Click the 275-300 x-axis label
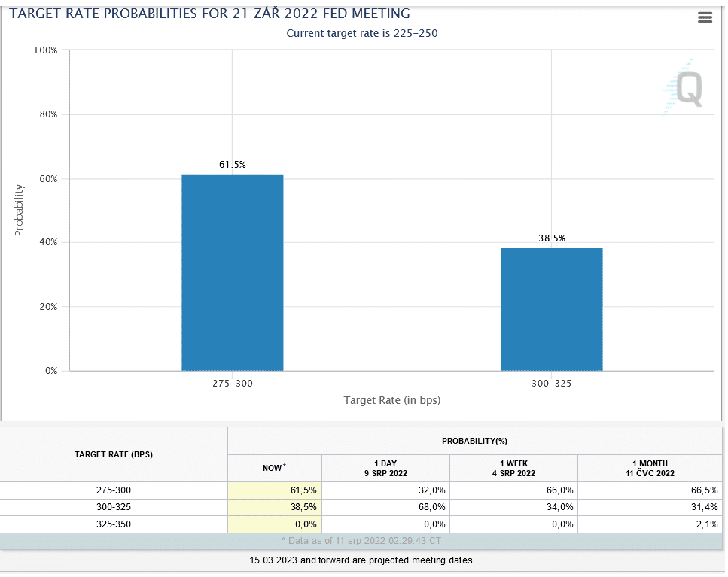Viewport: 728px width, 577px height. [x=233, y=384]
